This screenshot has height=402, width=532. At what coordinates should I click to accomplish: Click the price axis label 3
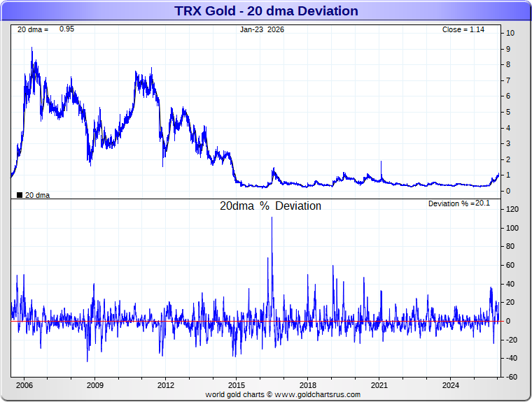[508, 143]
